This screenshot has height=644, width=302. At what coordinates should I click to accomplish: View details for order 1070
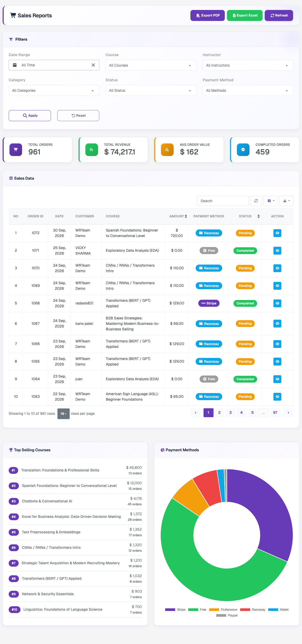click(277, 268)
